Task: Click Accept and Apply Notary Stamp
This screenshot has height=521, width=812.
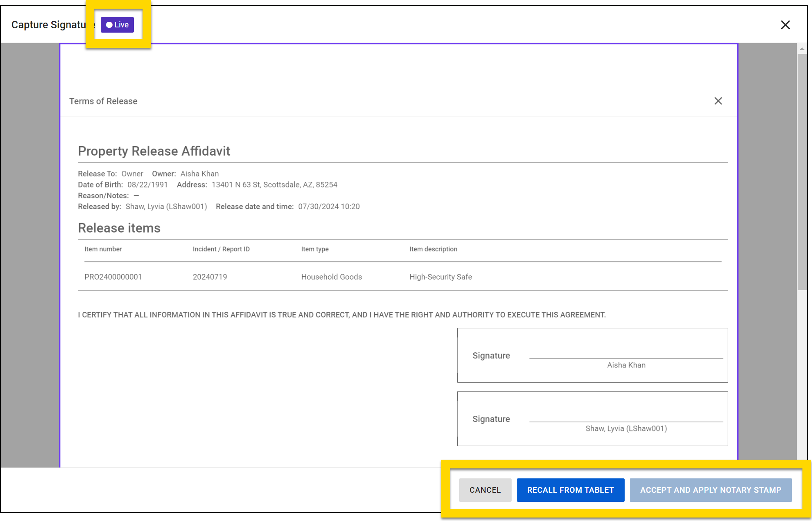Action: click(x=710, y=490)
